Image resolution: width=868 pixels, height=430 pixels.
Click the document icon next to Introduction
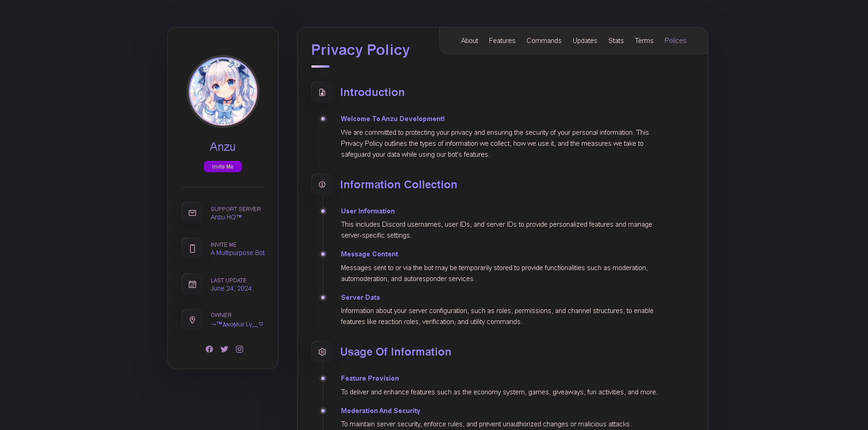(x=322, y=92)
